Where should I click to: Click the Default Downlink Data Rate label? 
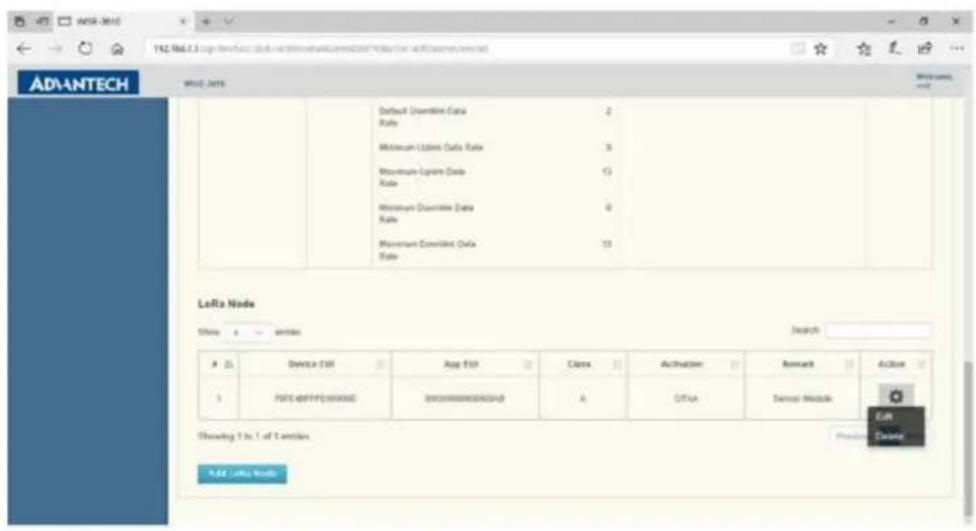pos(423,116)
